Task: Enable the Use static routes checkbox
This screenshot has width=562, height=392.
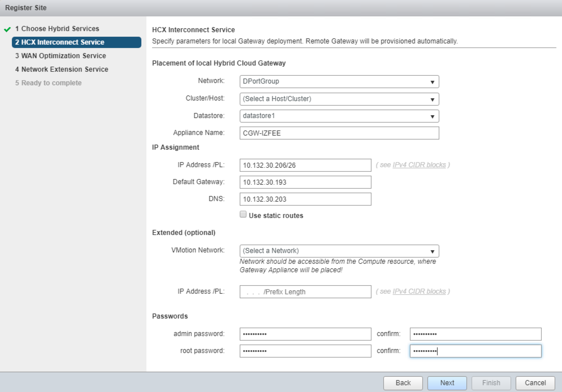Action: (x=243, y=214)
